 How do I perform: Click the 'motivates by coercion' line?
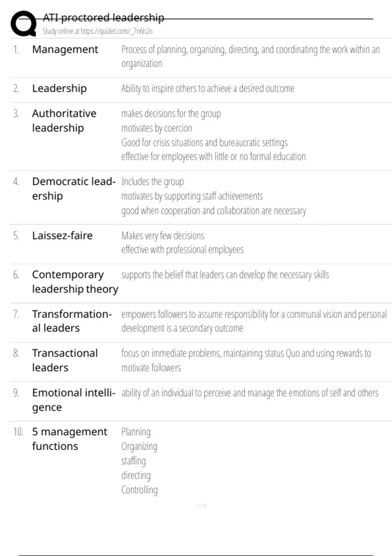[156, 128]
